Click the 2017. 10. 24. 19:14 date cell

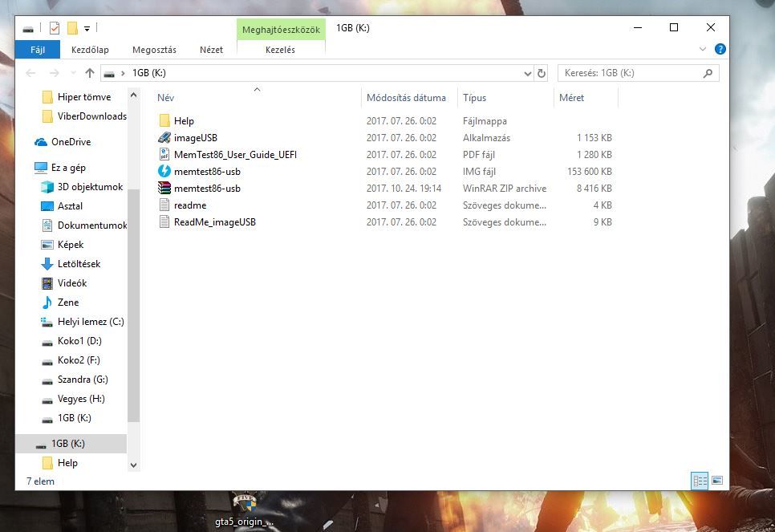coord(404,189)
